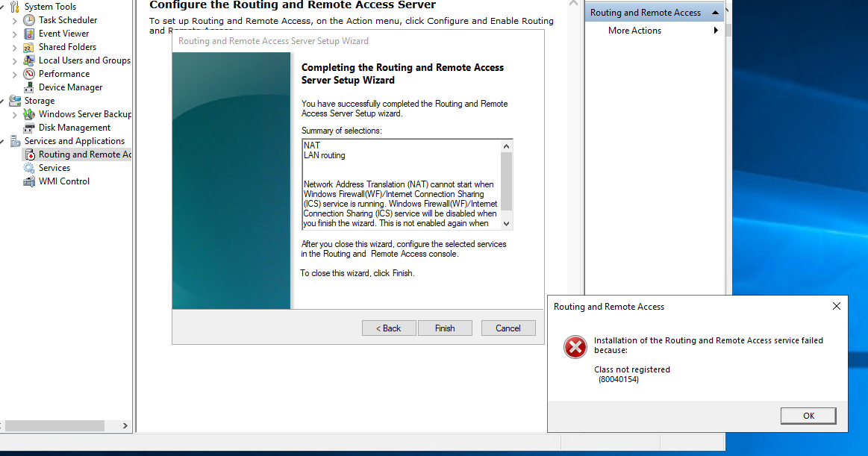Open the More Actions submenu arrow
The width and height of the screenshot is (868, 456).
pos(716,31)
